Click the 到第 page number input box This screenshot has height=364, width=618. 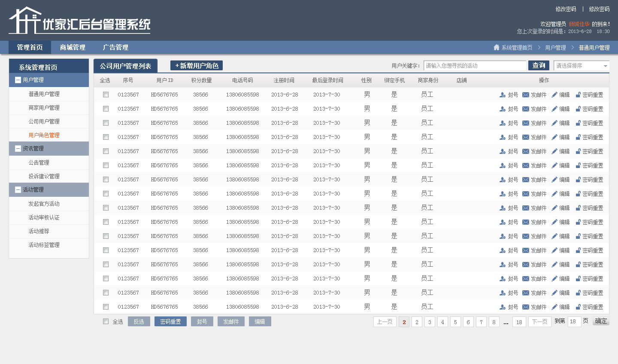574,322
